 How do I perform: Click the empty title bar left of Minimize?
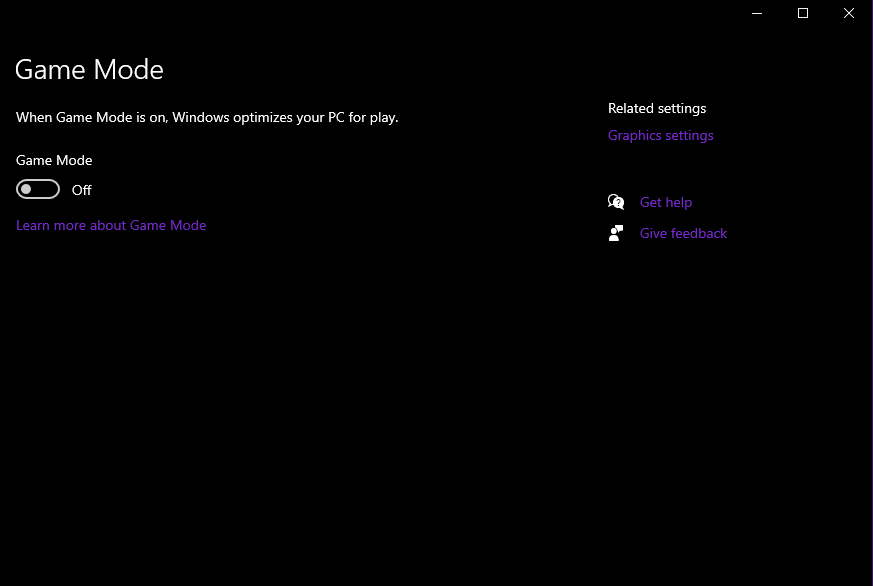pos(400,13)
